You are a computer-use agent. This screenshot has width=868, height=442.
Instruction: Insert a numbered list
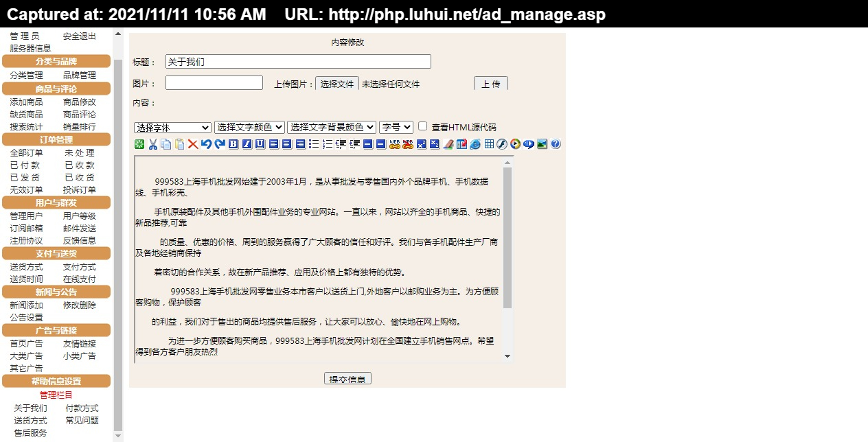[327, 144]
